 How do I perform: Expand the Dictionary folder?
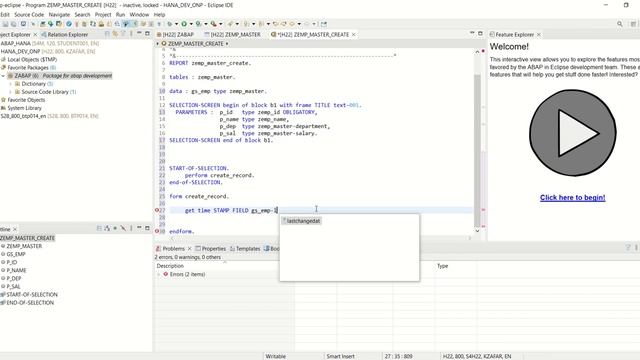(x=11, y=84)
